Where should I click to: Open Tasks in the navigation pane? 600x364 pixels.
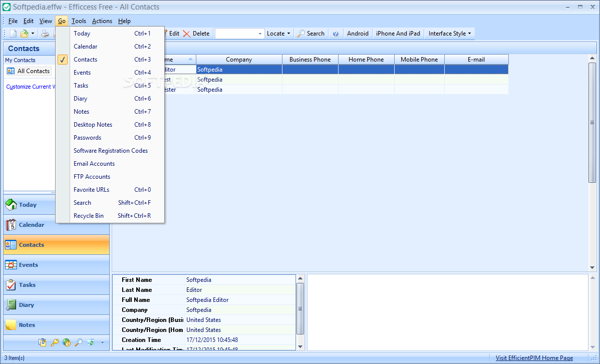(56, 285)
